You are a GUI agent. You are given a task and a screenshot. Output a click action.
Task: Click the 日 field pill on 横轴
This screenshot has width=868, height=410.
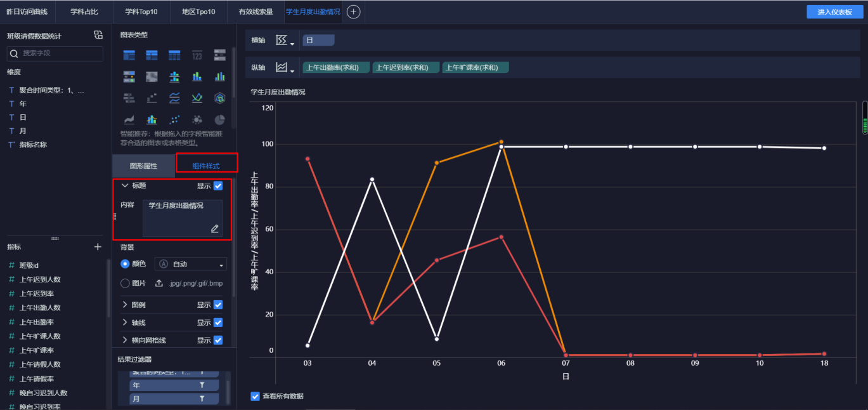tap(318, 40)
